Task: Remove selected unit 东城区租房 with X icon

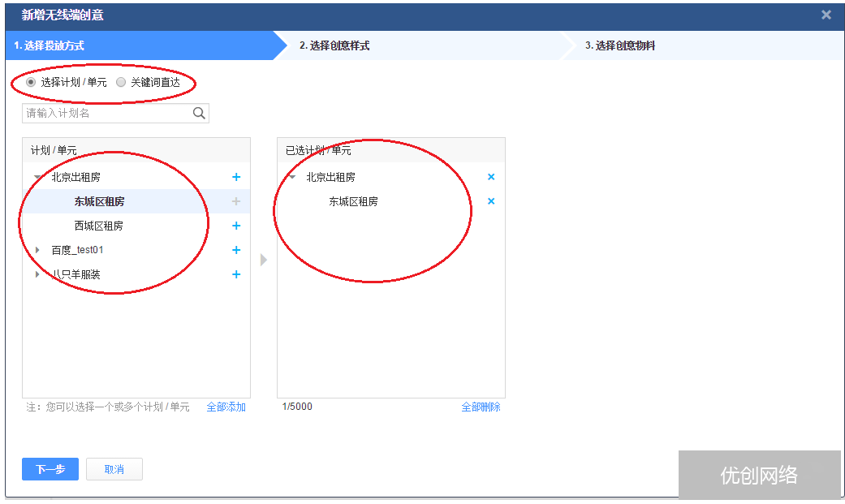Action: tap(491, 201)
